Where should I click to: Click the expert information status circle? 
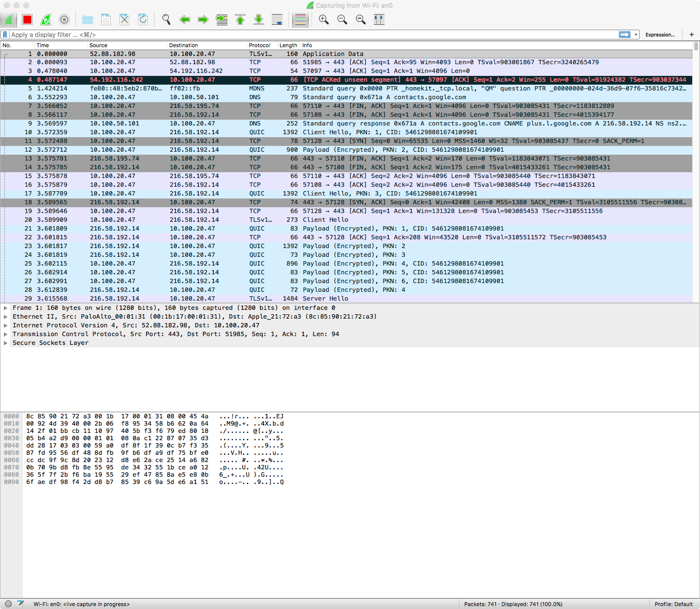8,604
